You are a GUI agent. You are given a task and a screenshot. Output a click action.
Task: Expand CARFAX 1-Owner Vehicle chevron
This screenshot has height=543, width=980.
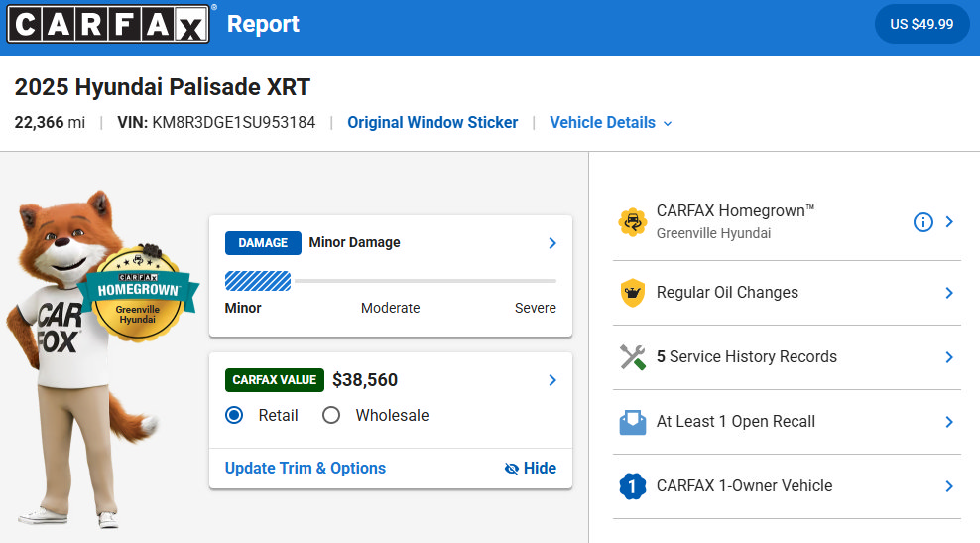(x=949, y=486)
